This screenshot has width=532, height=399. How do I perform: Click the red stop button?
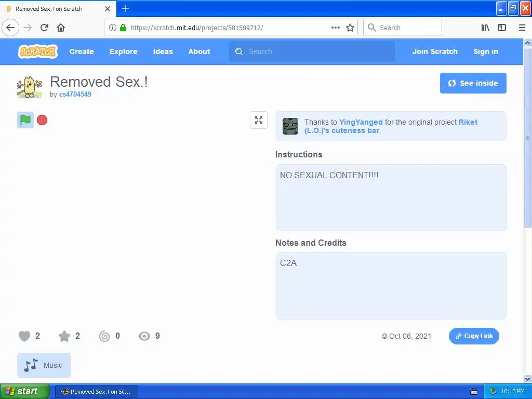[x=42, y=120]
